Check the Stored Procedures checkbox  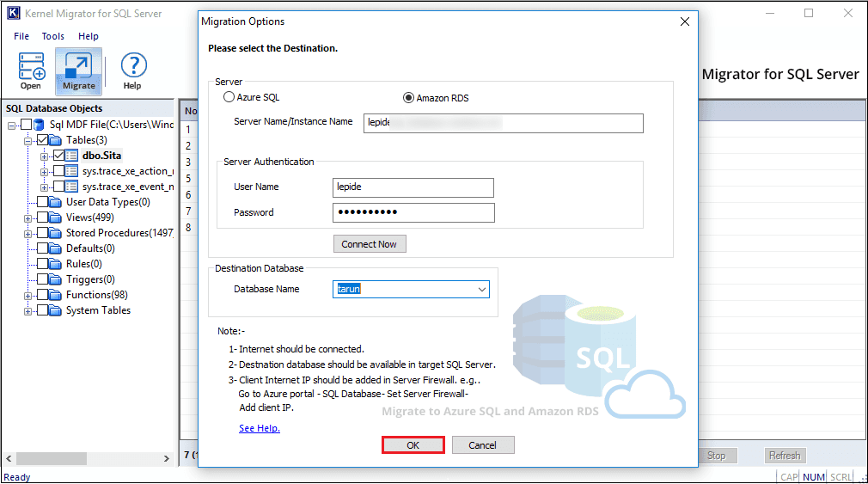(x=42, y=233)
